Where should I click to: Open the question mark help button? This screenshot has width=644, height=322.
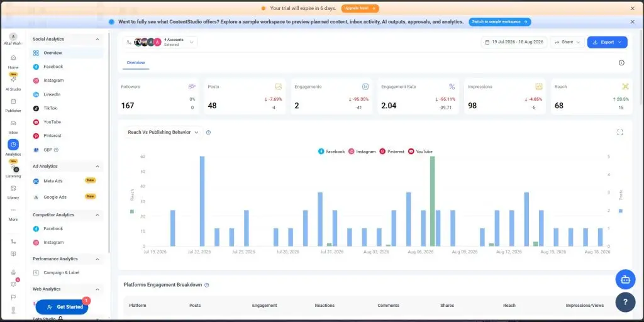(x=625, y=302)
